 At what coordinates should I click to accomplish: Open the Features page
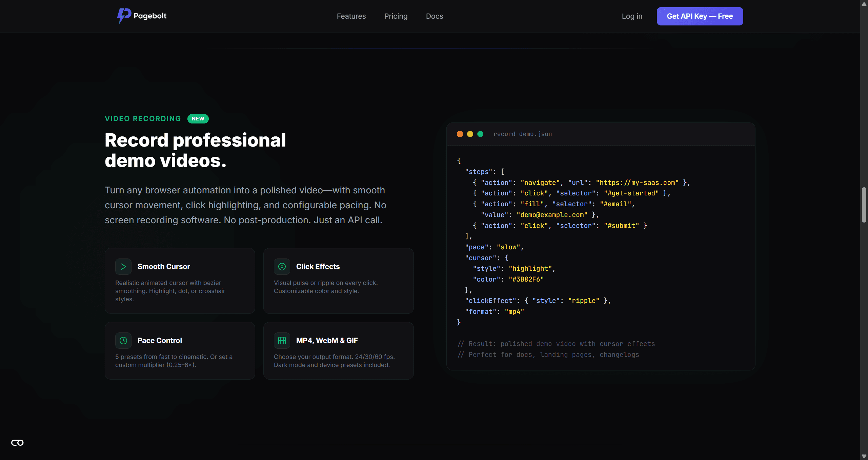pyautogui.click(x=351, y=16)
